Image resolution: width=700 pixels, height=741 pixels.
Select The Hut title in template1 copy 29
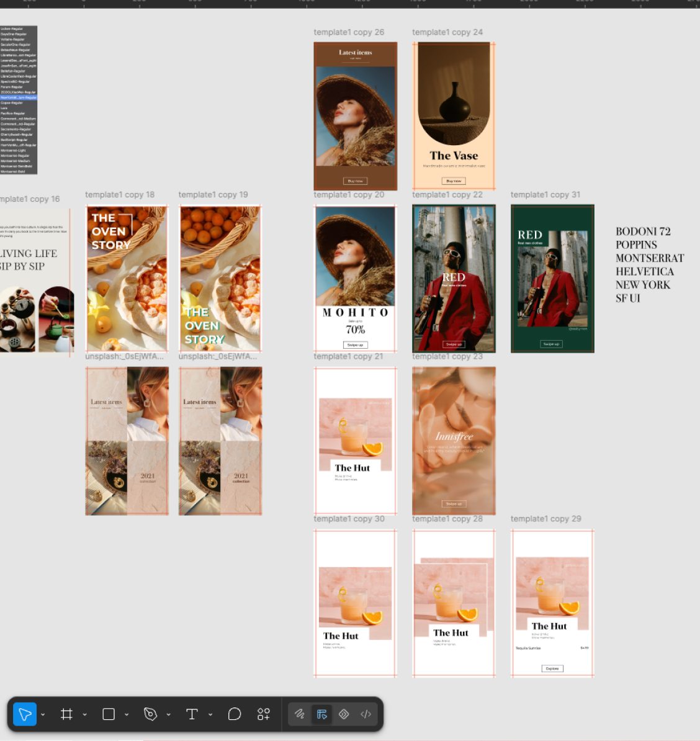coord(549,626)
